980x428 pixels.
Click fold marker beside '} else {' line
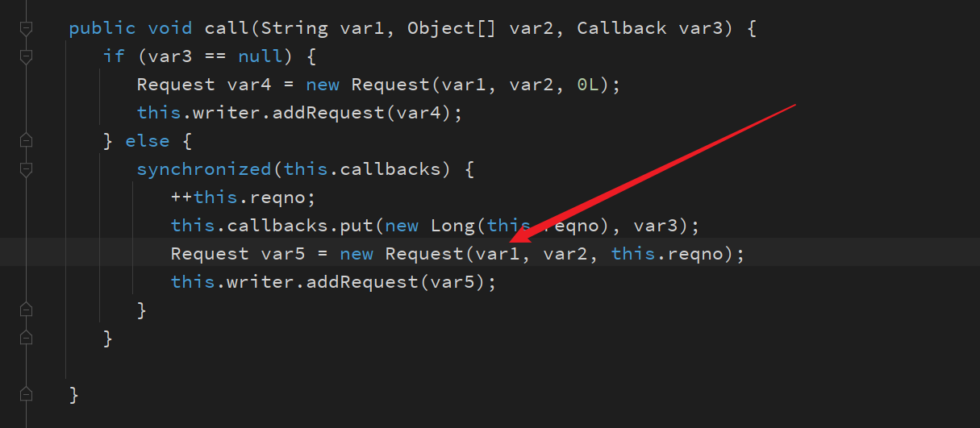point(26,141)
